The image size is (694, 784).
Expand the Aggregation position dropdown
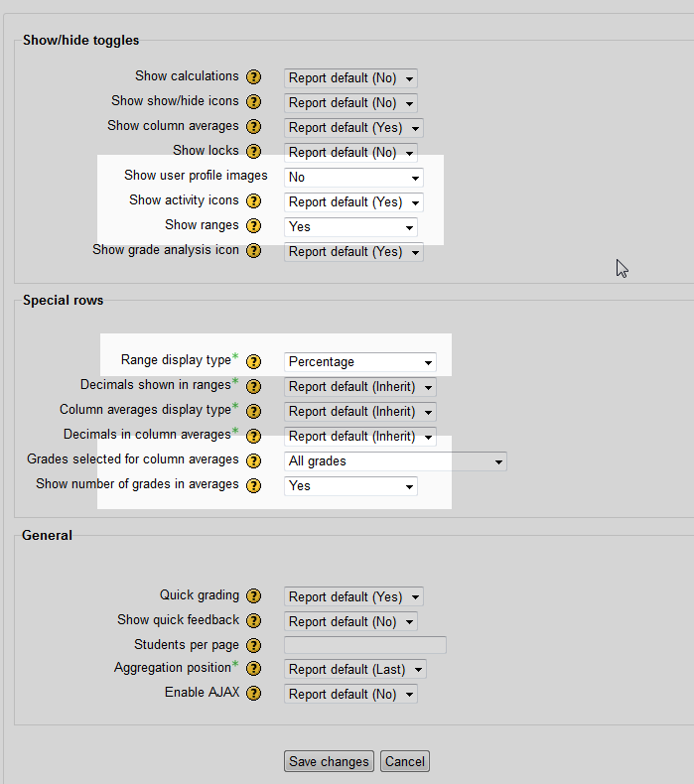[355, 670]
